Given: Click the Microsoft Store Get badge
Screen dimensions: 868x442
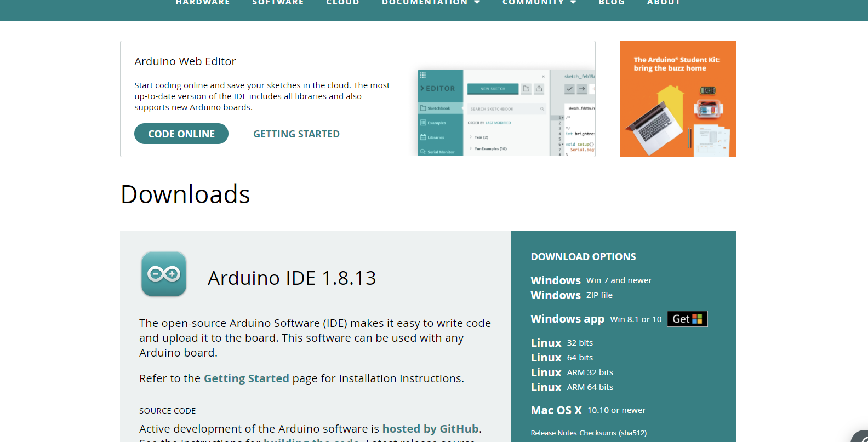Looking at the screenshot, I should pos(687,319).
